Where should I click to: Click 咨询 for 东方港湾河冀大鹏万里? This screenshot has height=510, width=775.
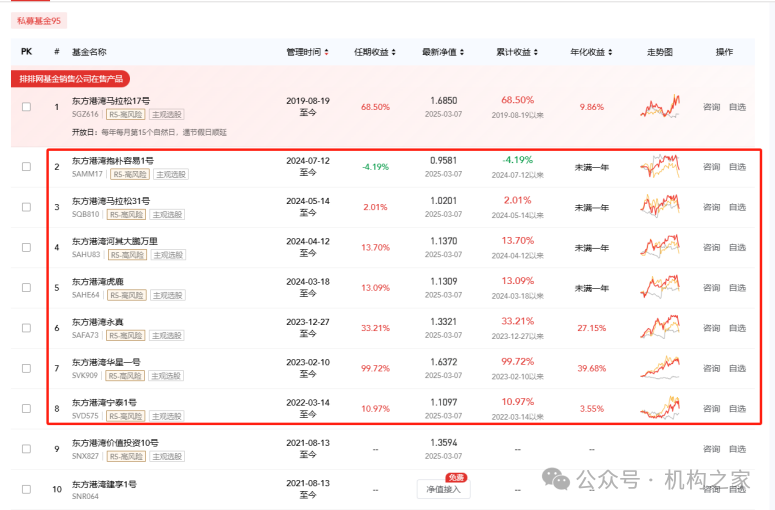click(x=711, y=247)
